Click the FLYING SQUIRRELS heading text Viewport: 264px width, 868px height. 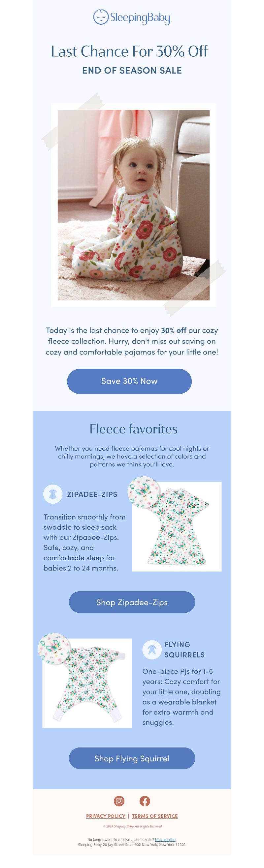coord(184,649)
